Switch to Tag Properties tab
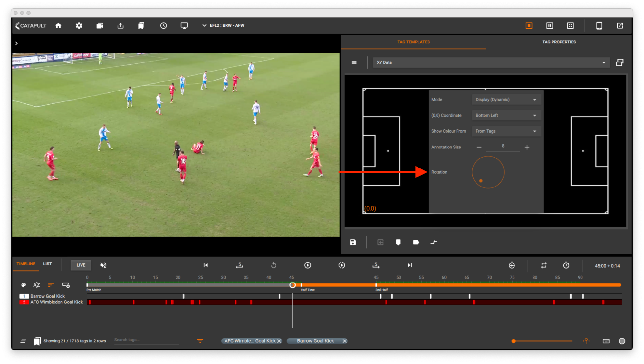This screenshot has height=364, width=644. 559,42
